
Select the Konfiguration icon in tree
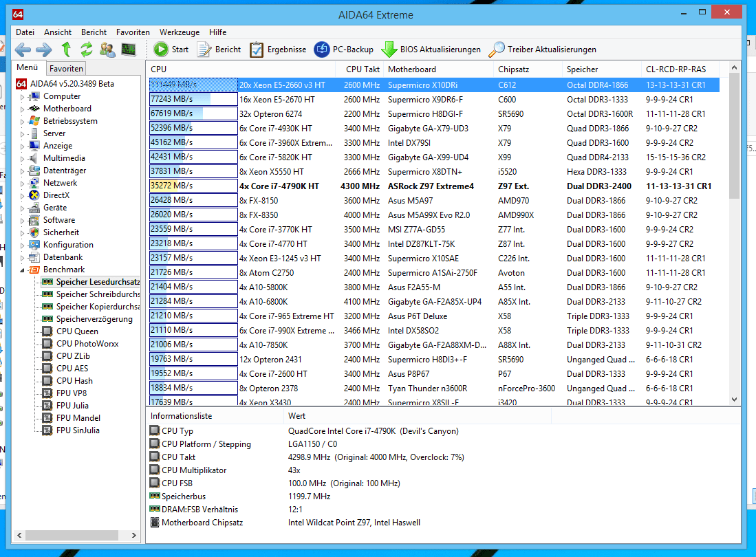point(34,245)
